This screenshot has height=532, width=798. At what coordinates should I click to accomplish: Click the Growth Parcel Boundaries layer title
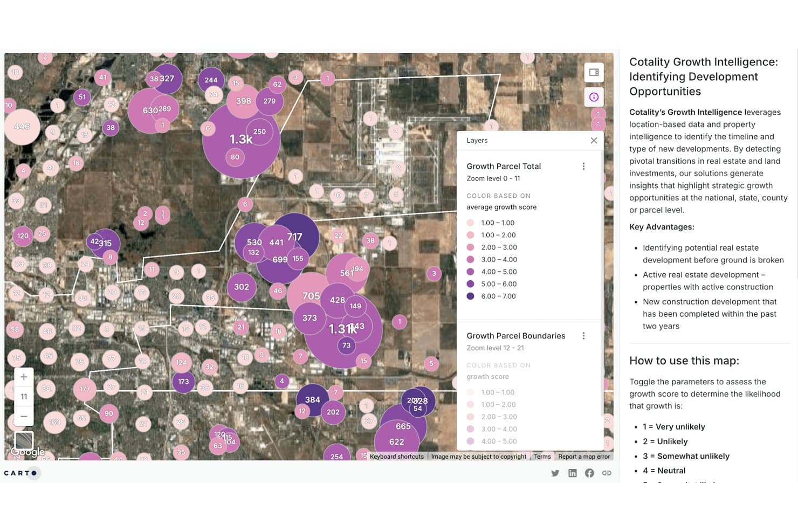click(516, 336)
